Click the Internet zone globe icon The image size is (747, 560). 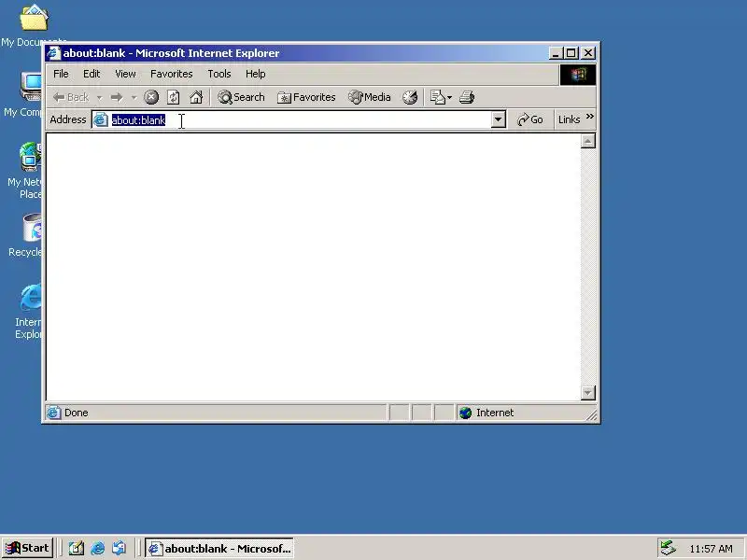pyautogui.click(x=465, y=413)
